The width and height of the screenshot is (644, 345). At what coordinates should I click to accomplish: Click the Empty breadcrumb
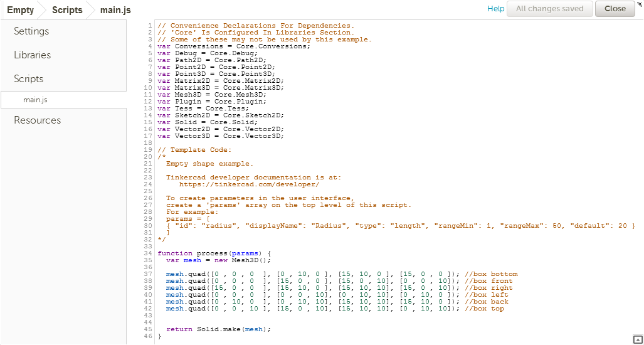(21, 10)
